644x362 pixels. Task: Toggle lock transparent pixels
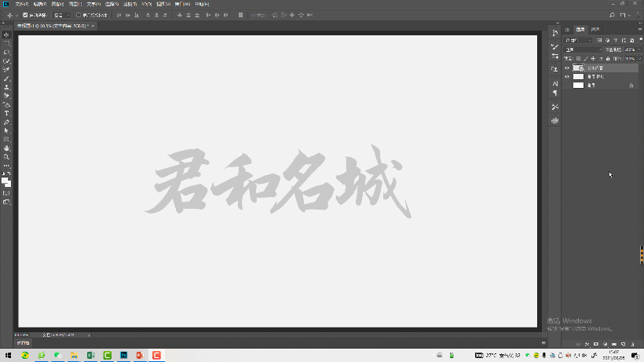pos(578,59)
